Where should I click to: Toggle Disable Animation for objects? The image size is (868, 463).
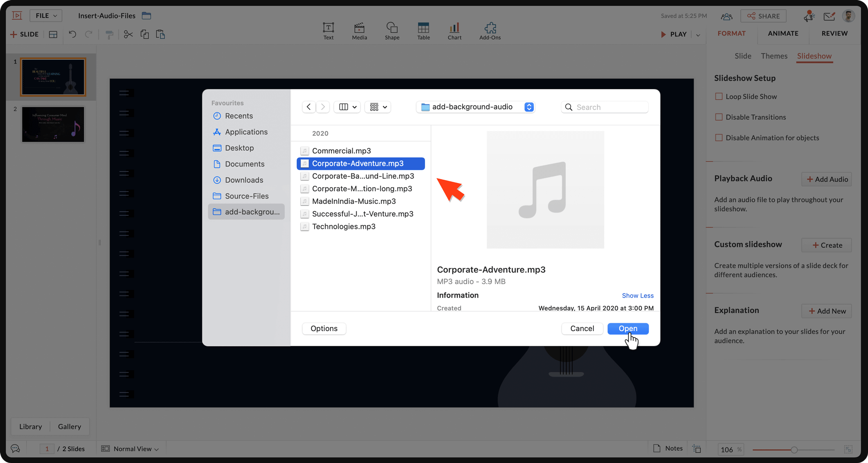(718, 138)
